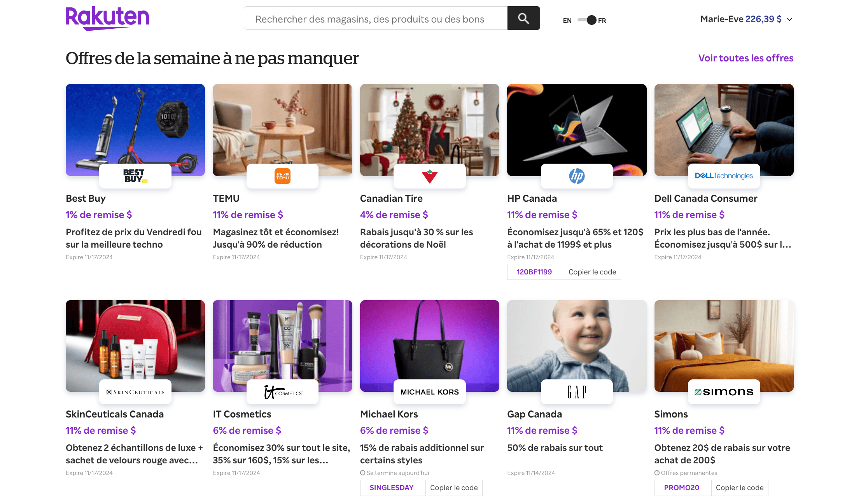Open the IT Cosmetics makeup products image

(x=282, y=346)
